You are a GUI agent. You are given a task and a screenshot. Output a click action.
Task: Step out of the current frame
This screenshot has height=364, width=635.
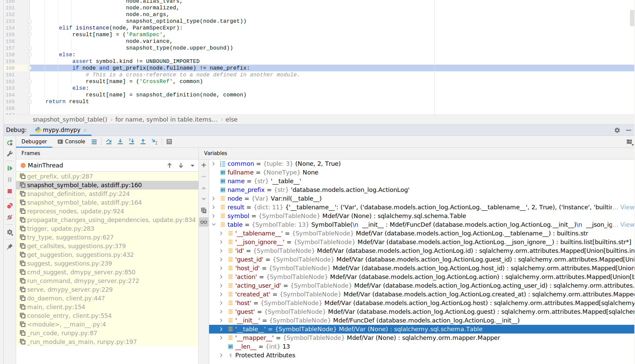(x=143, y=141)
